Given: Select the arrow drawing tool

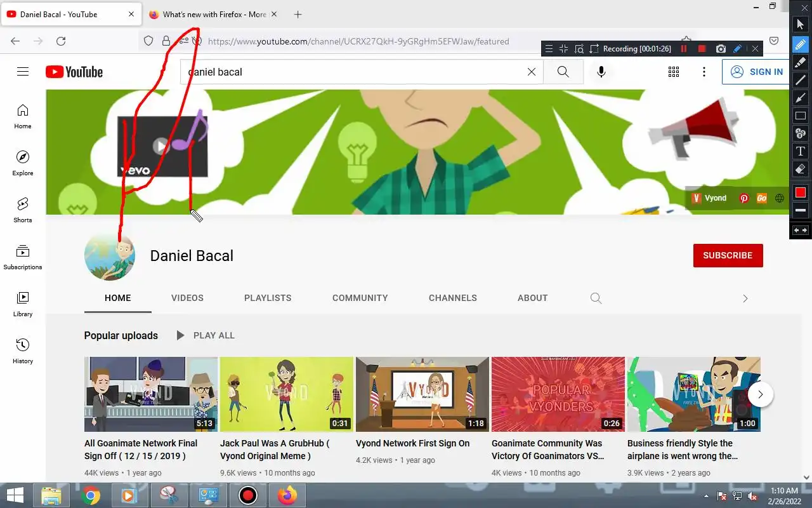Looking at the screenshot, I should [x=801, y=98].
